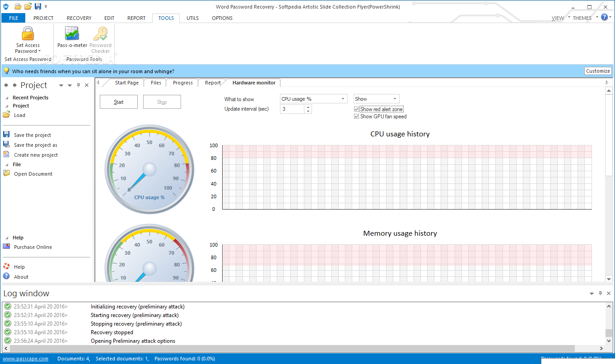Click the Password Checker key icon

(x=100, y=34)
